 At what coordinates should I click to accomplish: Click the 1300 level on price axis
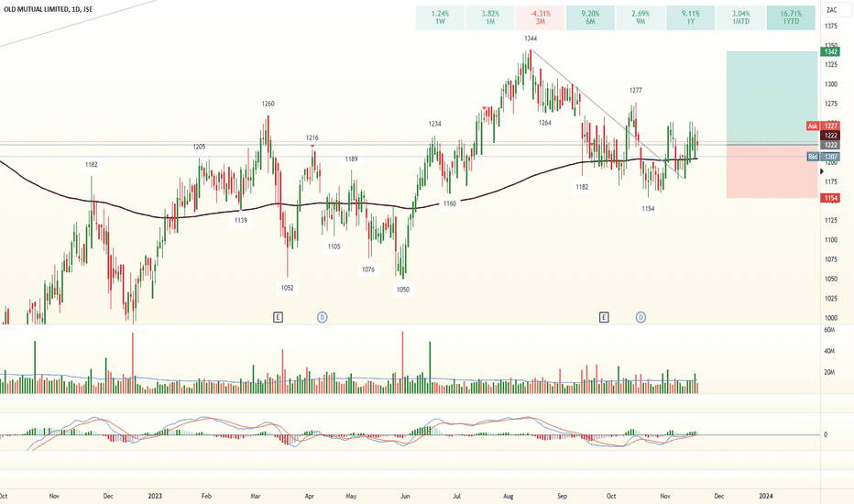[x=831, y=84]
